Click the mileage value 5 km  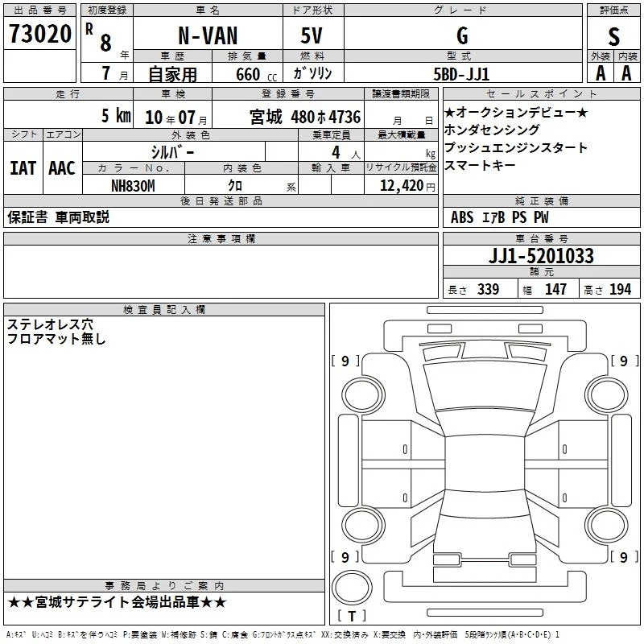pyautogui.click(x=116, y=116)
